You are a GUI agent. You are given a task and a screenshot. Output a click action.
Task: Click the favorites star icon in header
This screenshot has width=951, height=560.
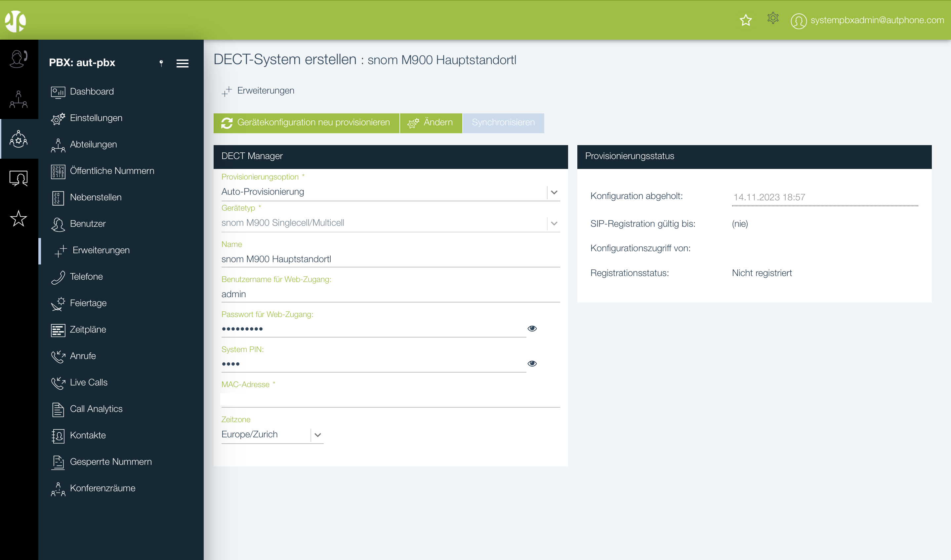point(745,20)
